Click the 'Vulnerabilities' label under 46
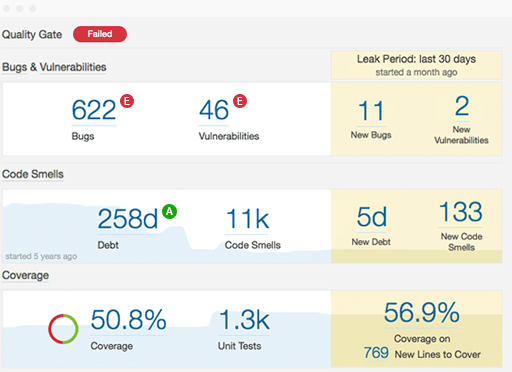The height and width of the screenshot is (372, 512). (229, 136)
